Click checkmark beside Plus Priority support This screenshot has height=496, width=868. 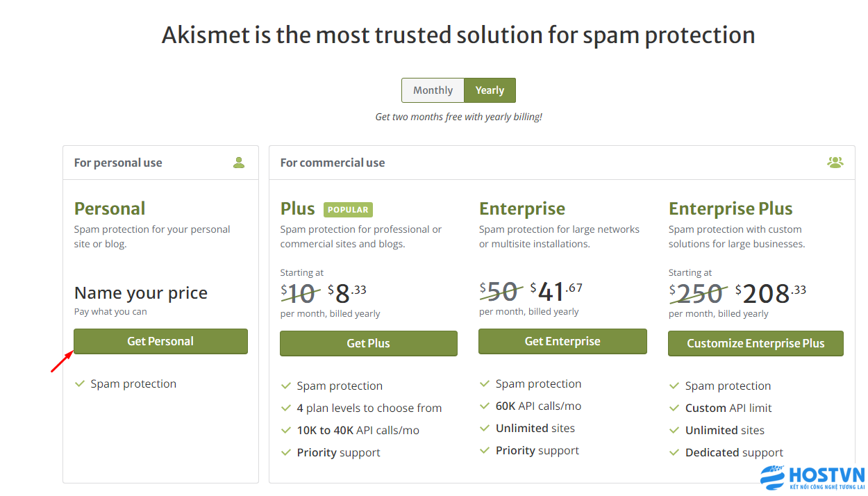pyautogui.click(x=285, y=452)
